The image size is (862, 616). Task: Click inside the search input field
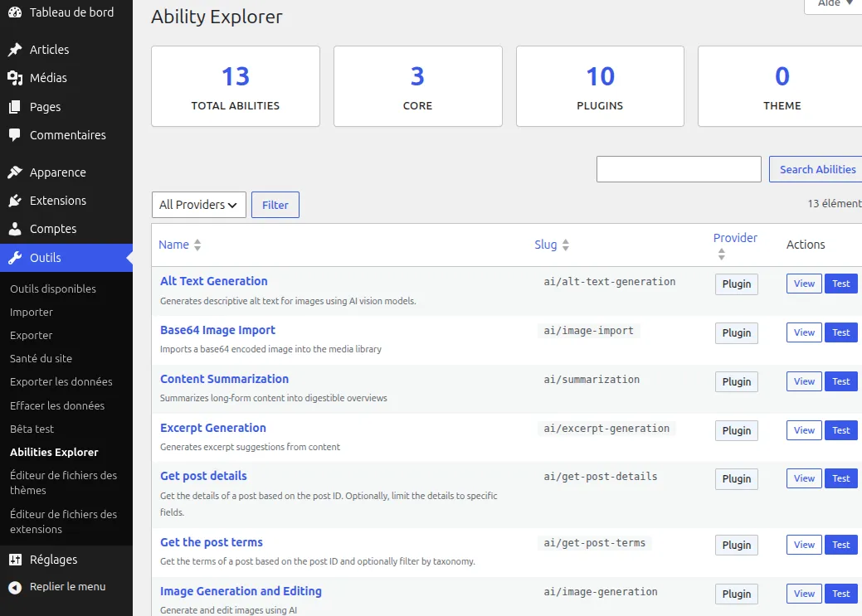pos(679,169)
